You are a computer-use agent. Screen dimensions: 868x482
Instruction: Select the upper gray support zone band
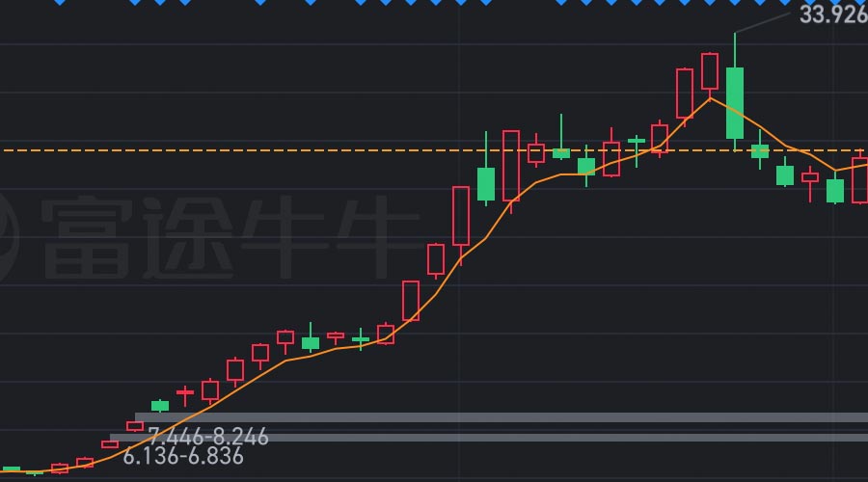[501, 417]
